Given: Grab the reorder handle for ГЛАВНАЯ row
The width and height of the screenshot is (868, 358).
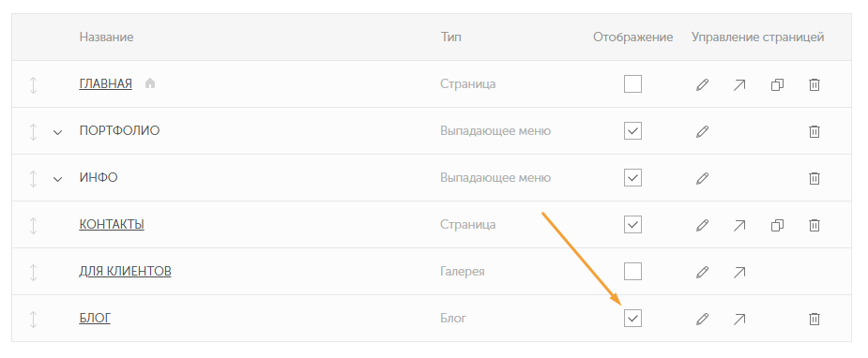Looking at the screenshot, I should 33,84.
